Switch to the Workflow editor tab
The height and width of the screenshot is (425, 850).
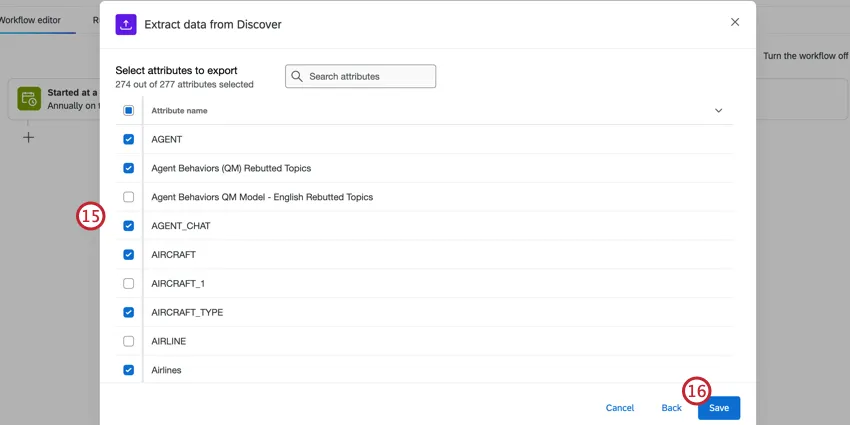point(35,20)
